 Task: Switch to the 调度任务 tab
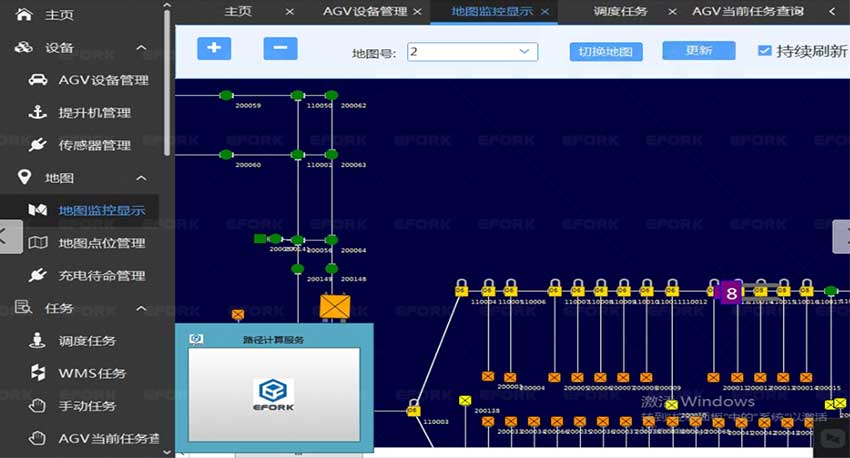[x=620, y=11]
